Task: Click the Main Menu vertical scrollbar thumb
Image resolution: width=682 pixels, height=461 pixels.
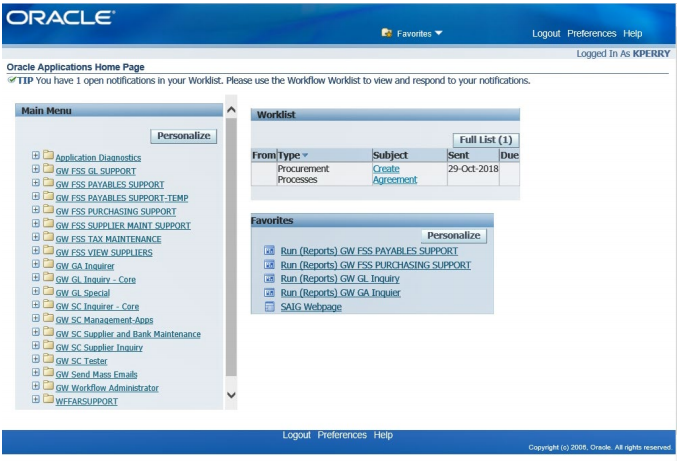Action: [231, 247]
